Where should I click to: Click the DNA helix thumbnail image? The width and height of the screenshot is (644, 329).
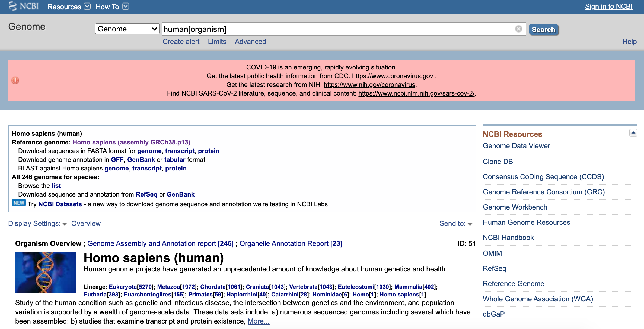(x=46, y=272)
